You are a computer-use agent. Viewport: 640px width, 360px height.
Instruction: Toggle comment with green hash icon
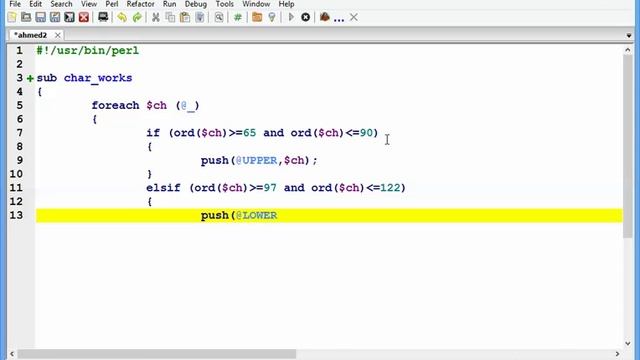coord(238,17)
